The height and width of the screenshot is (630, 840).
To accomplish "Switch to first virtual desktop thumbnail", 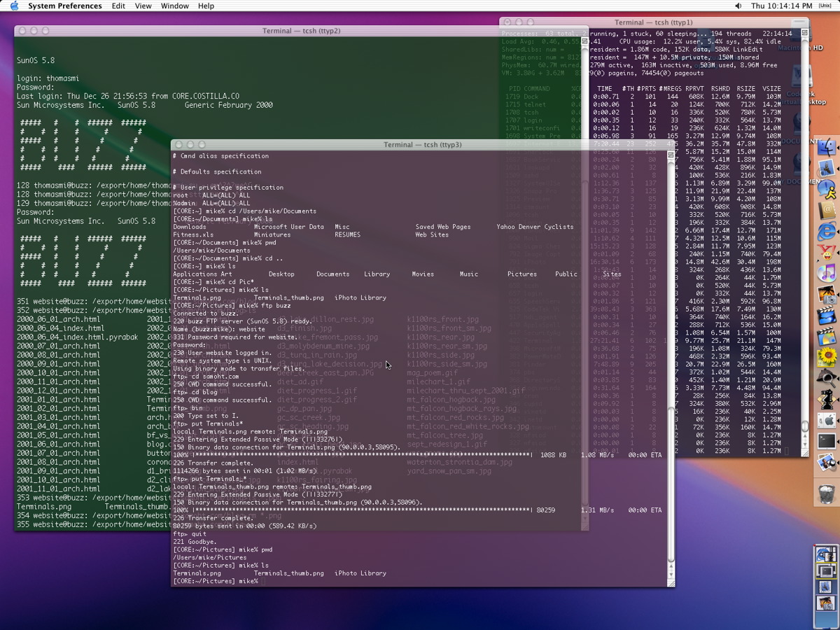I will coord(826,555).
